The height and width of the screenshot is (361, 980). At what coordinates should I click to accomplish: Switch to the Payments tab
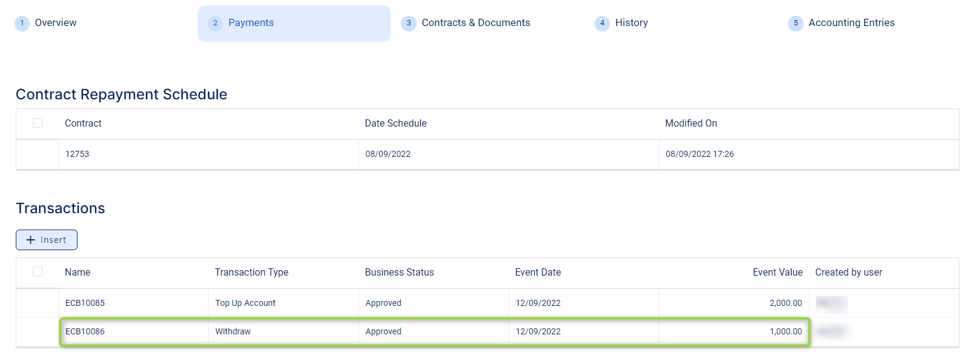click(251, 23)
